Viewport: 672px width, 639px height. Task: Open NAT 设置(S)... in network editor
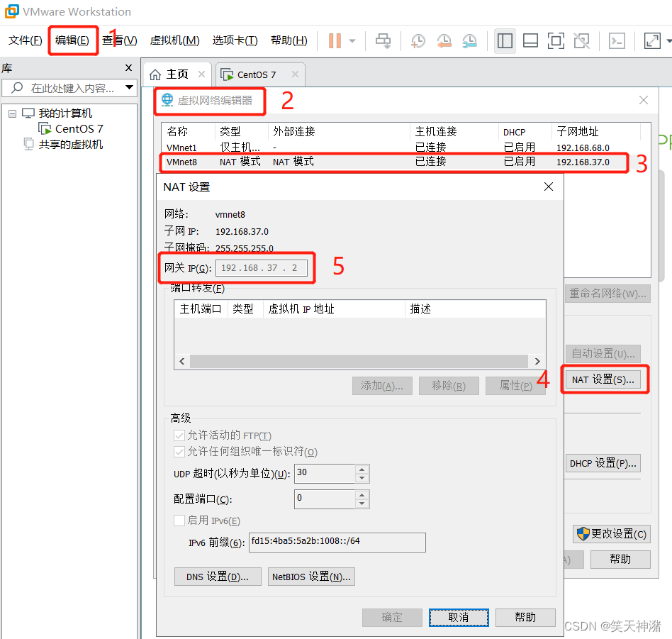coord(603,379)
